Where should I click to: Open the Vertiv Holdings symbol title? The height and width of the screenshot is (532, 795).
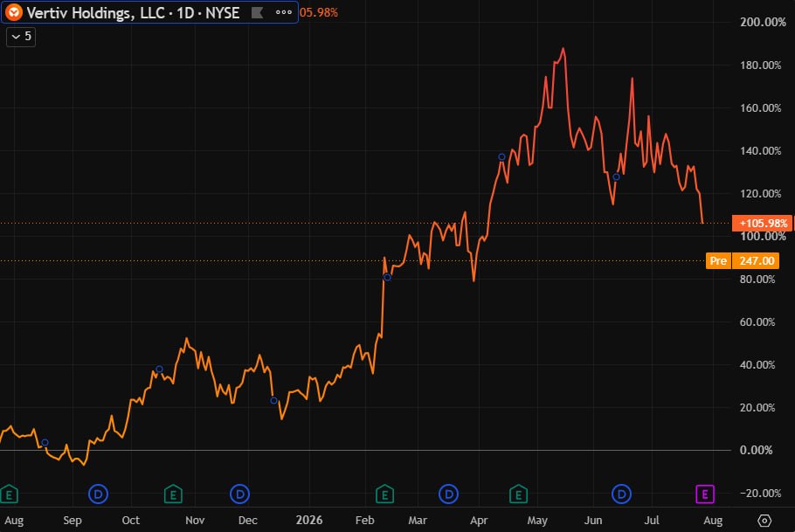coord(133,13)
